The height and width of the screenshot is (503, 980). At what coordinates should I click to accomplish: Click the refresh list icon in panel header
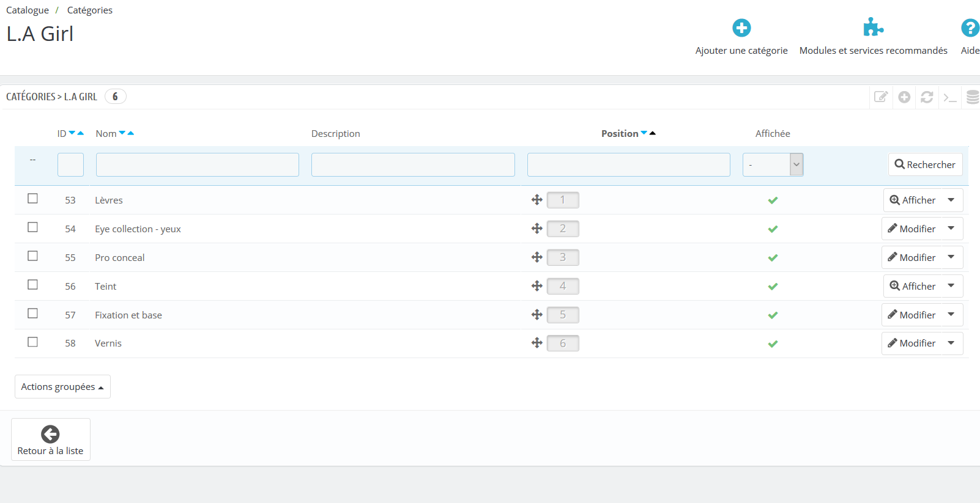927,97
